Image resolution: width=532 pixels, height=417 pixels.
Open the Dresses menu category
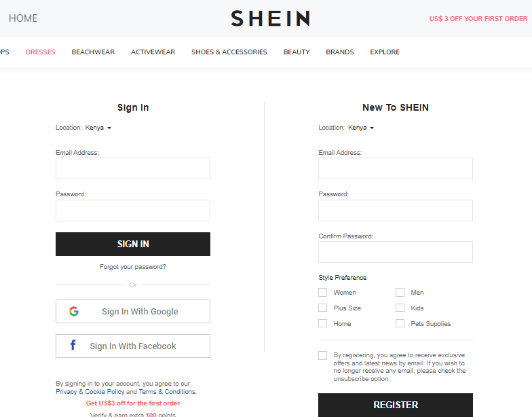click(x=41, y=52)
